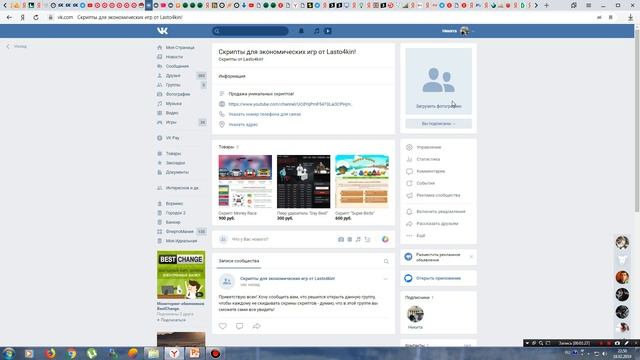The width and height of the screenshot is (640, 360).
Task: Click the VK Pay sidebar icon
Action: 160,138
